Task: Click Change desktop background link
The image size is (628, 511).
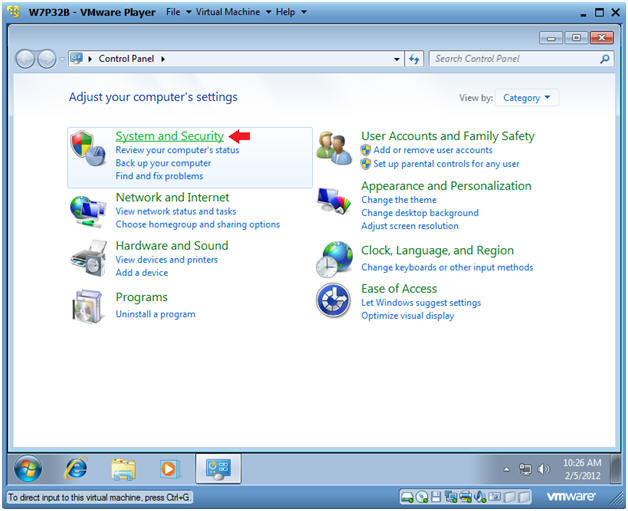Action: pos(420,213)
